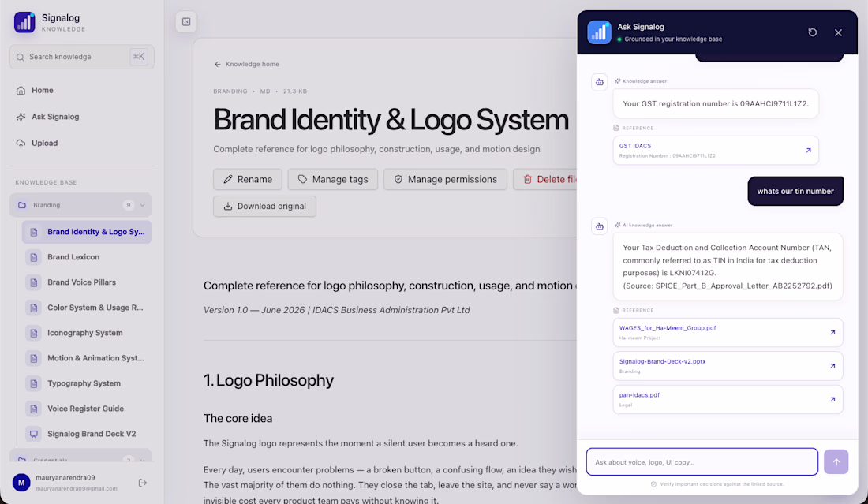Open Brand Lexicon document
This screenshot has width=868, height=504.
tap(86, 257)
